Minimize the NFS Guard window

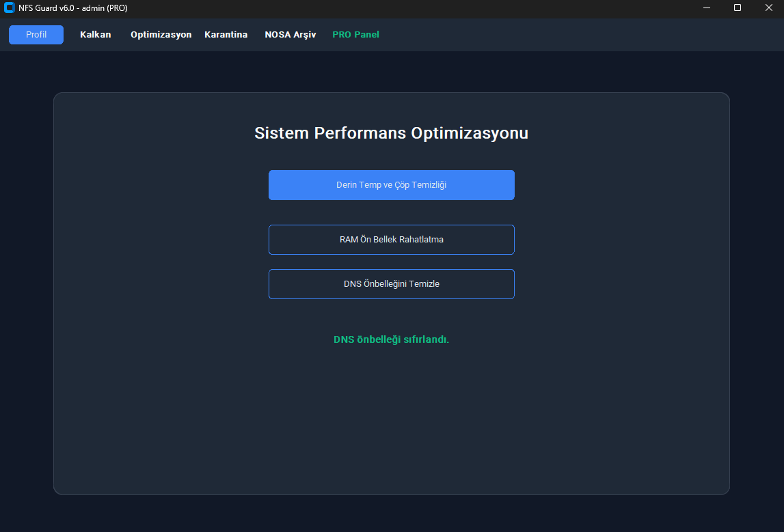pos(707,8)
